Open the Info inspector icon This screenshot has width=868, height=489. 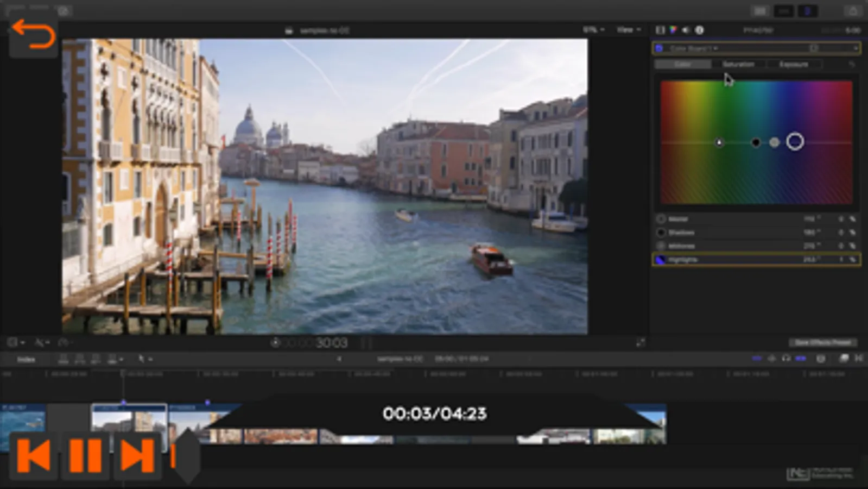click(x=700, y=30)
